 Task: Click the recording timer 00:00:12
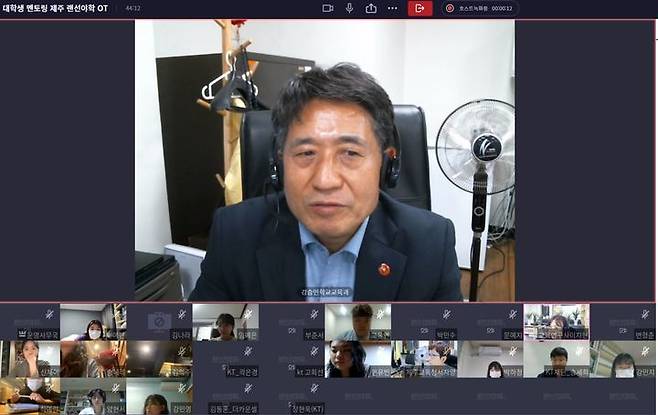pos(502,8)
